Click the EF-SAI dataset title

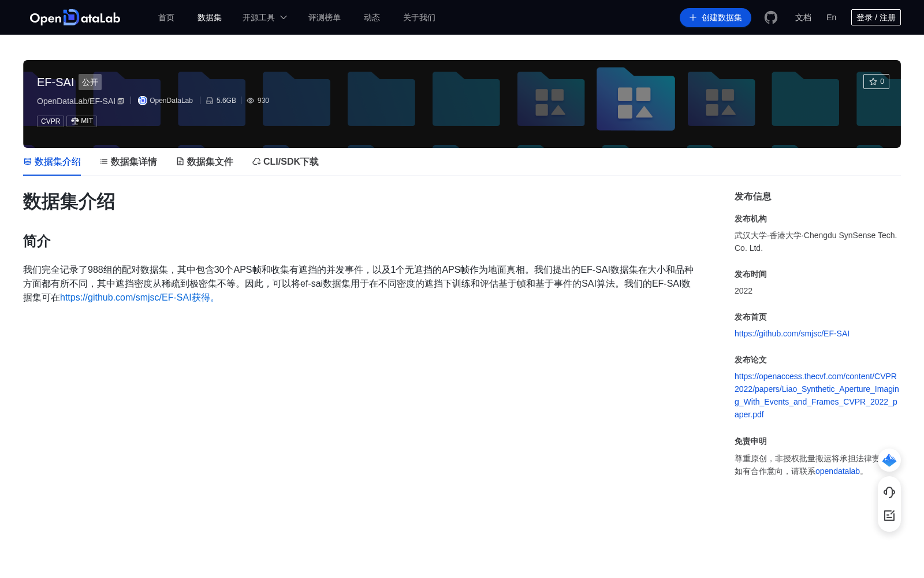55,82
